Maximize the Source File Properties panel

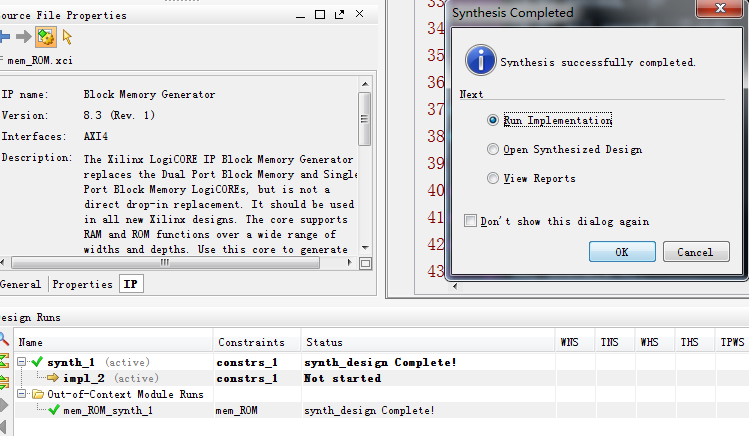click(x=320, y=15)
